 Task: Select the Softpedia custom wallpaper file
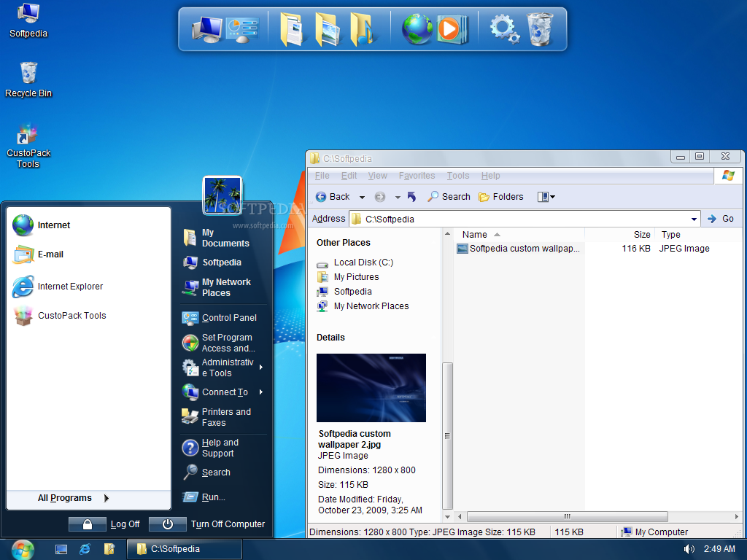pyautogui.click(x=519, y=249)
